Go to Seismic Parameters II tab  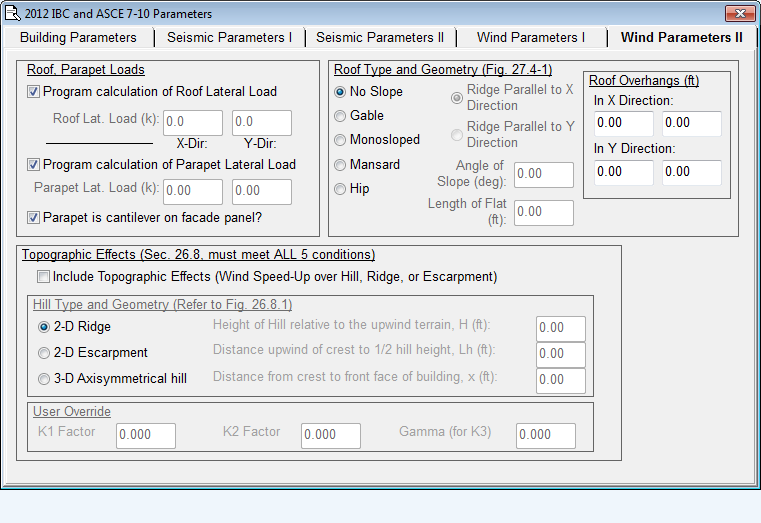[x=380, y=38]
